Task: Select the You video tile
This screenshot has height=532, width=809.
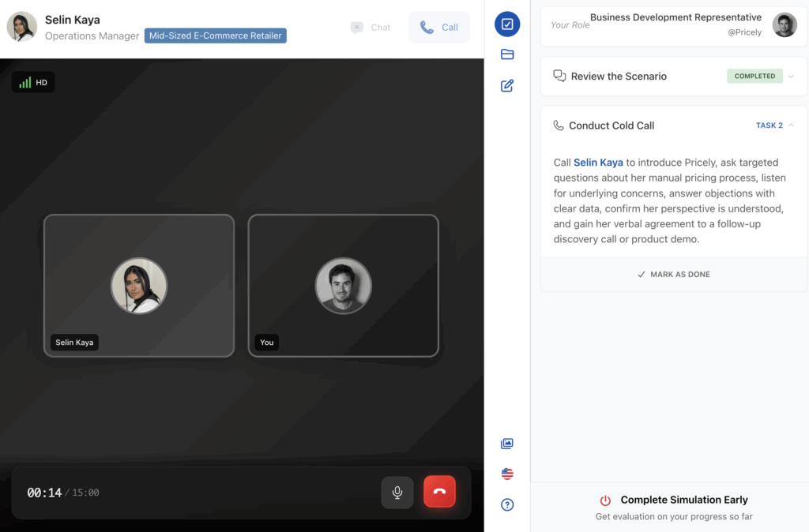Action: tap(343, 286)
